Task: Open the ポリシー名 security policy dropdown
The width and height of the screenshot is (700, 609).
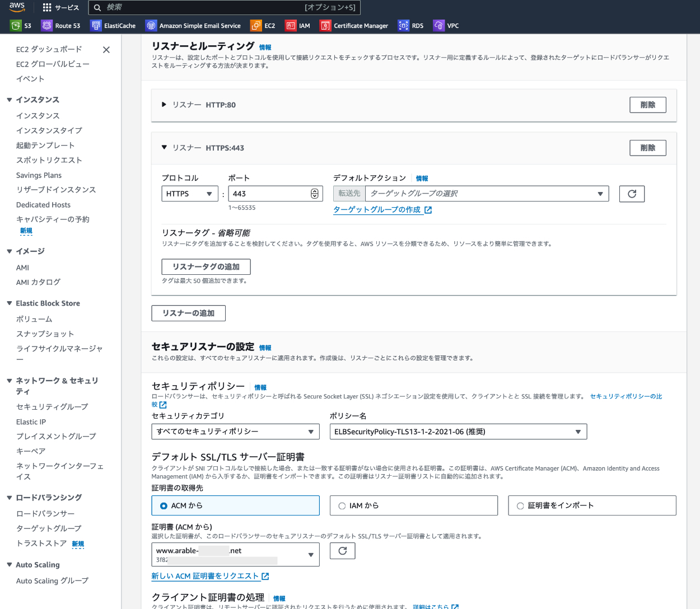Action: [458, 432]
